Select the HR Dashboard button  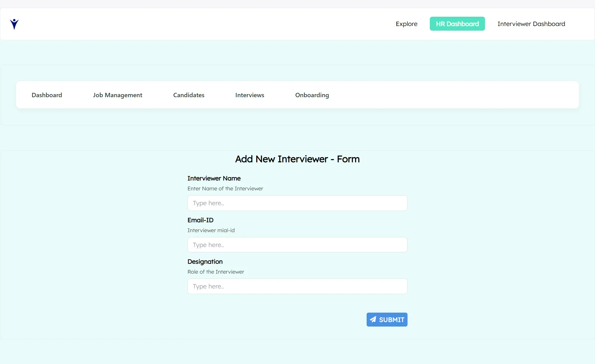(457, 24)
